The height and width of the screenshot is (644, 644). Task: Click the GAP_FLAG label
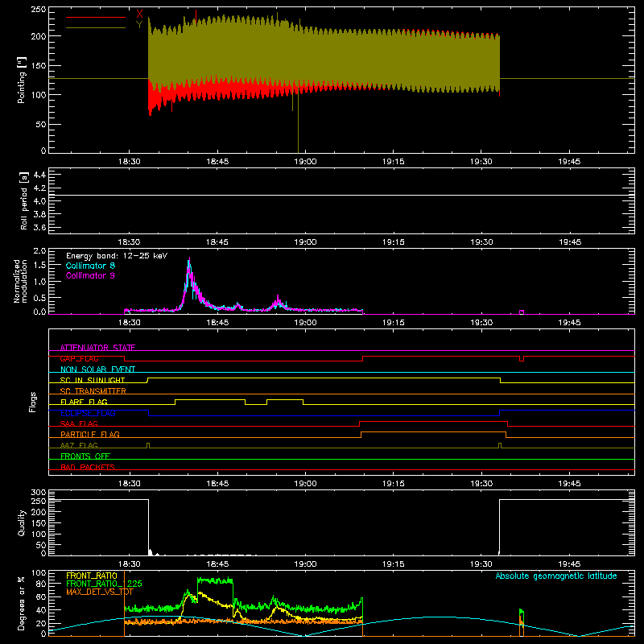click(x=79, y=358)
